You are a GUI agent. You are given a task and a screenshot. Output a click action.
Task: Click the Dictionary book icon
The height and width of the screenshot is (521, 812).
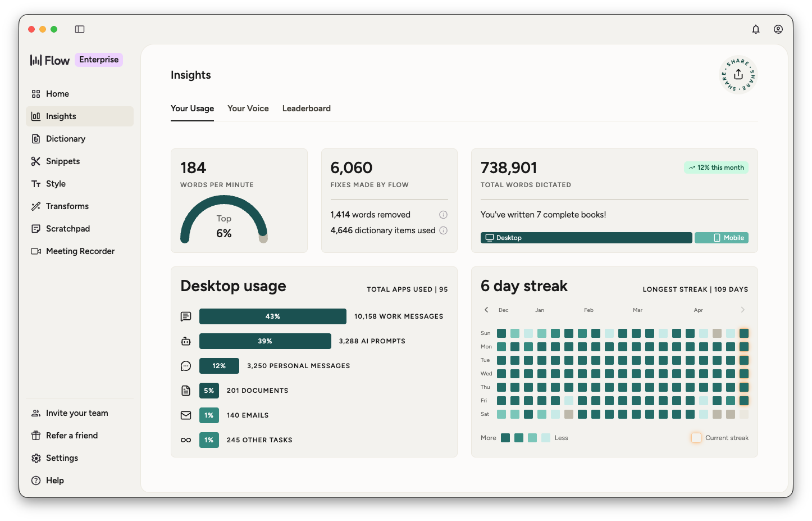[x=36, y=139]
